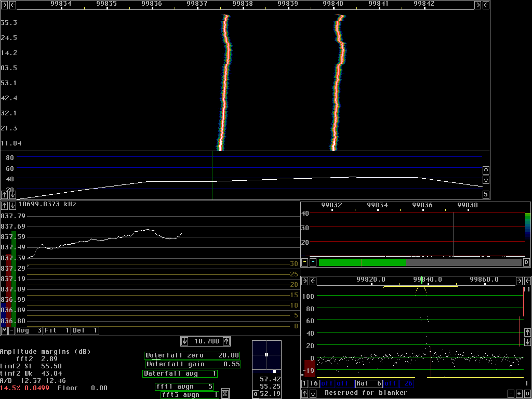This screenshot has width=532, height=399.
Task: Click the minus button next to M
Action: 12,331
